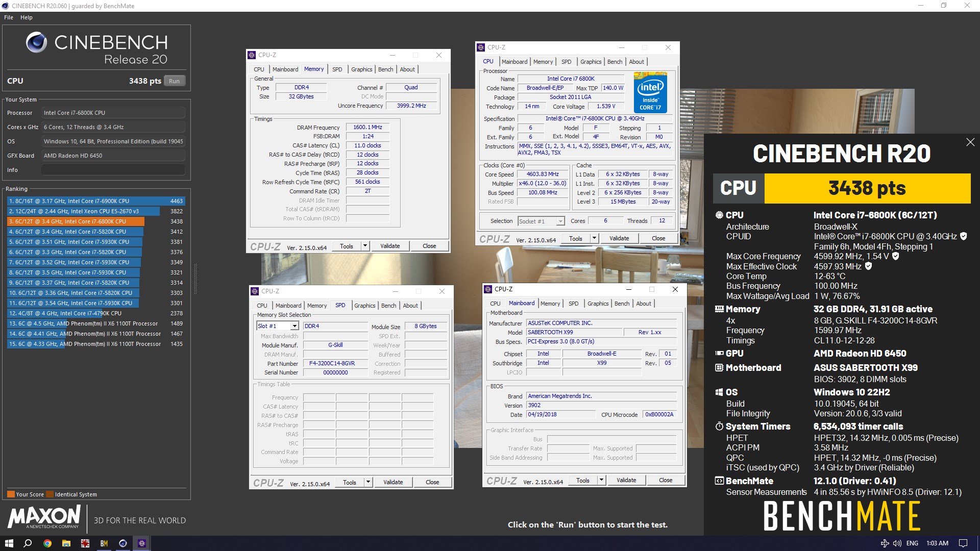Screen dimensions: 980x551
Task: Switch to SPD tab in Memory CPU-Z window
Action: click(337, 69)
